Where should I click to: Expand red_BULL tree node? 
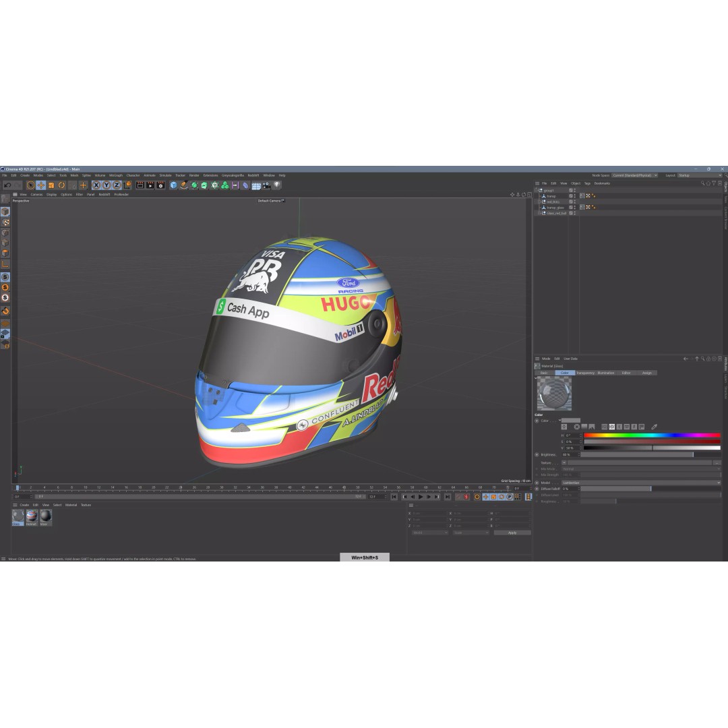539,202
